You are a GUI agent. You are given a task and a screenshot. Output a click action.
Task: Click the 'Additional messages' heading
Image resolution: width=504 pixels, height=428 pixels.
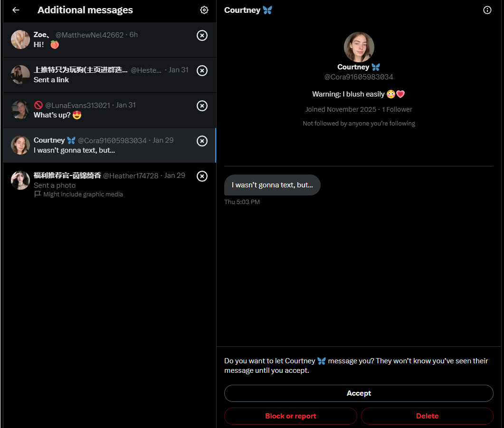tap(85, 10)
